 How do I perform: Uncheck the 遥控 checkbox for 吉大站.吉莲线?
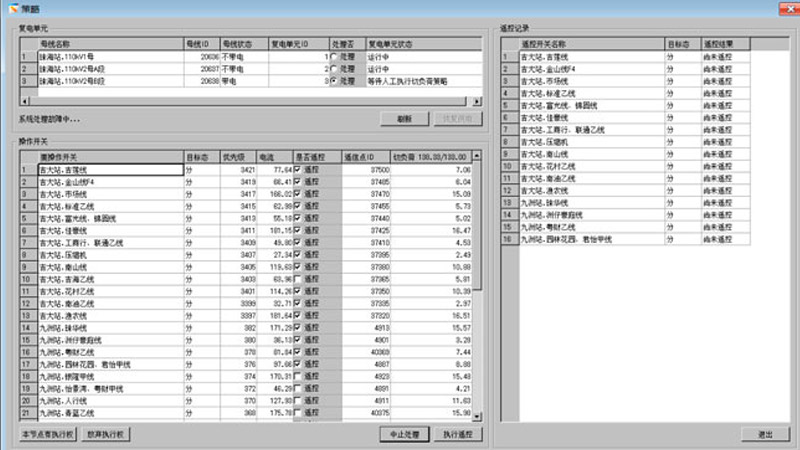point(298,171)
